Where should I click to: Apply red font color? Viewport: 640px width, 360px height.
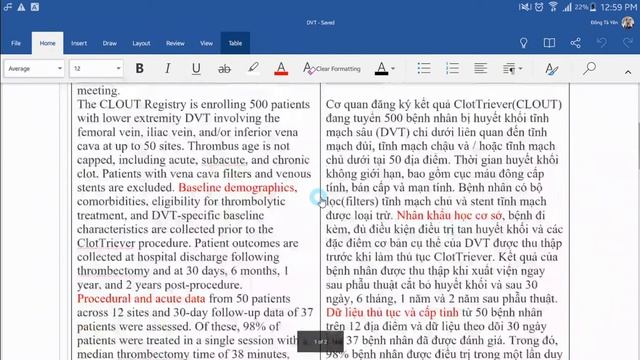(281, 69)
